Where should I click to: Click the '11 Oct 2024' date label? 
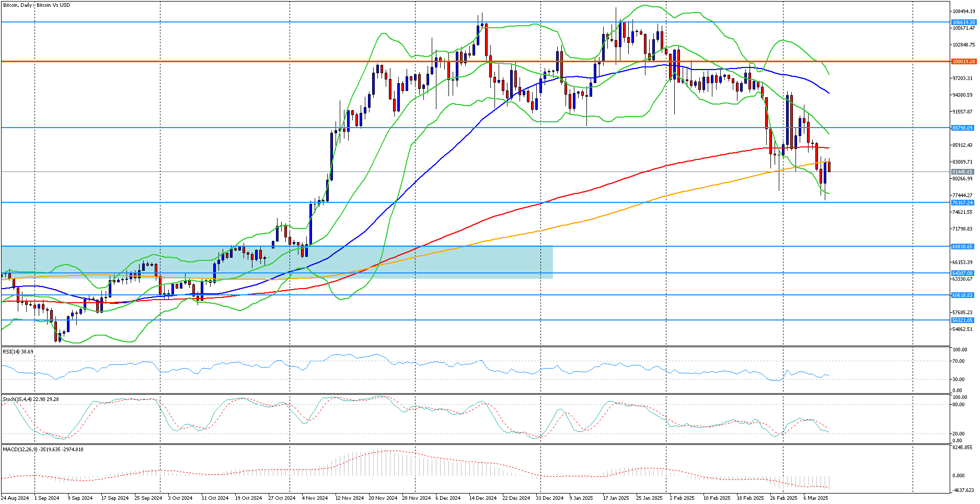point(215,498)
